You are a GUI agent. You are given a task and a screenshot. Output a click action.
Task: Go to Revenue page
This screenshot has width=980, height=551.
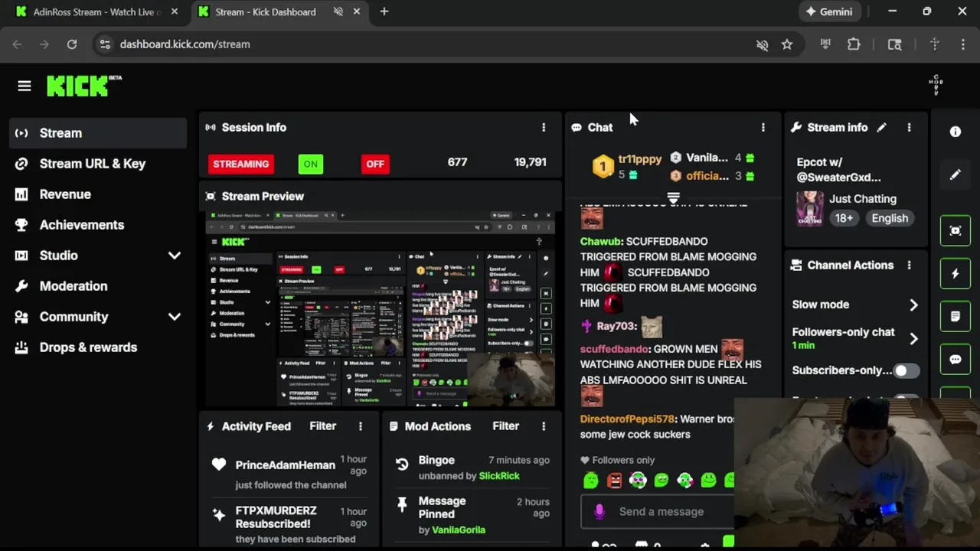97,194
